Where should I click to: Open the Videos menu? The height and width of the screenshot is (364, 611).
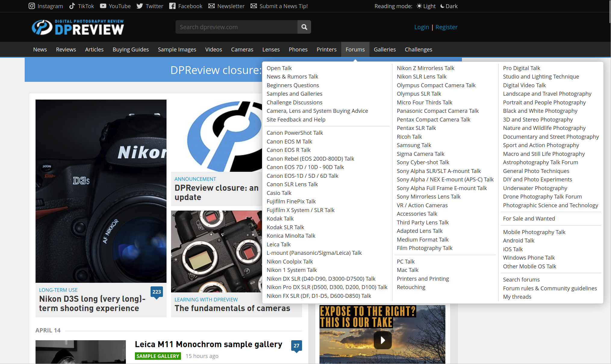(214, 49)
